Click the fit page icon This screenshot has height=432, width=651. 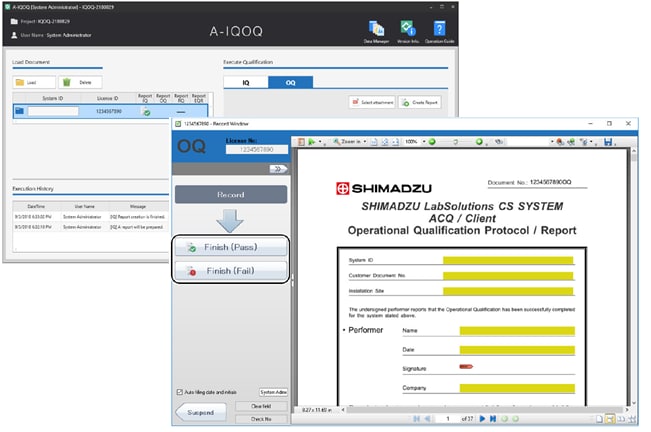tap(385, 142)
